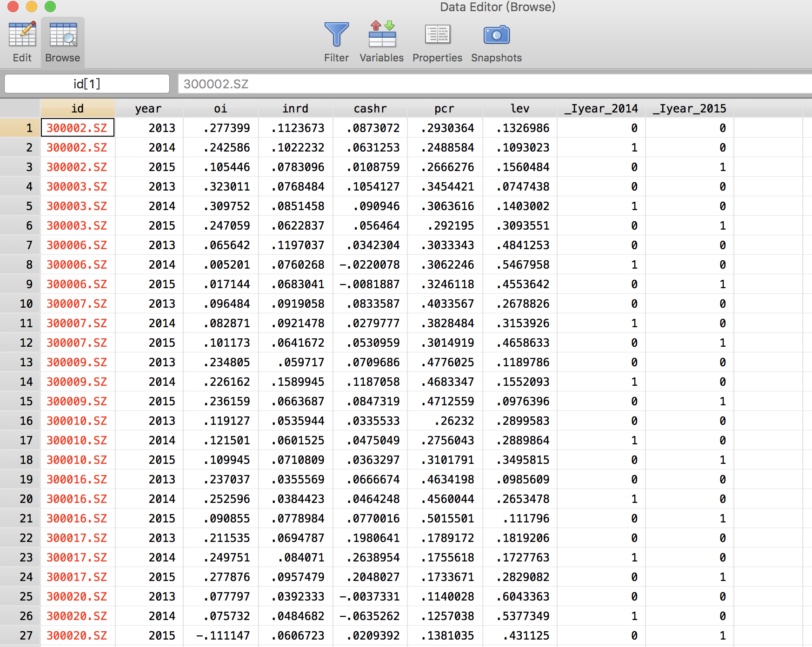This screenshot has width=812, height=647.
Task: Select row number 1 header
Action: (20, 128)
